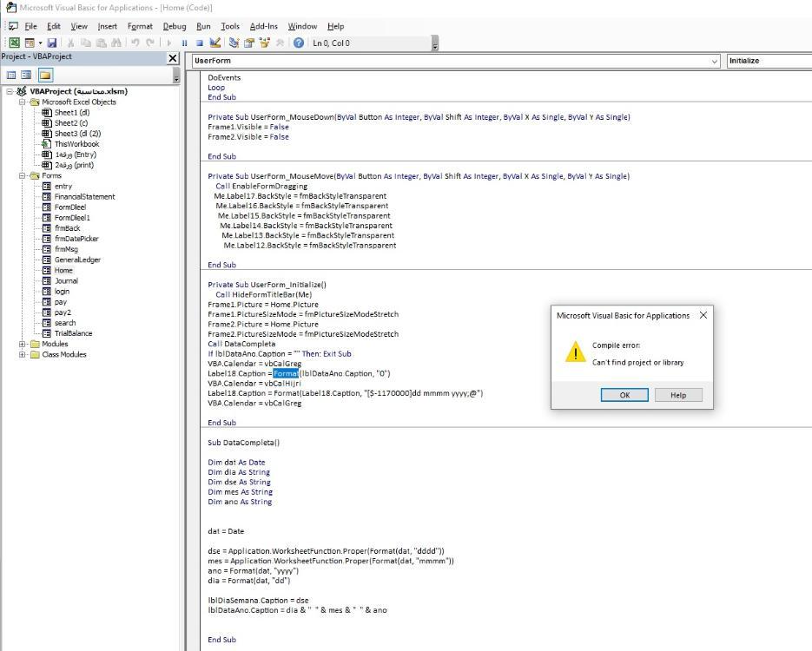Expand the Modules folder
Image resolution: width=812 pixels, height=651 pixels.
(x=22, y=344)
